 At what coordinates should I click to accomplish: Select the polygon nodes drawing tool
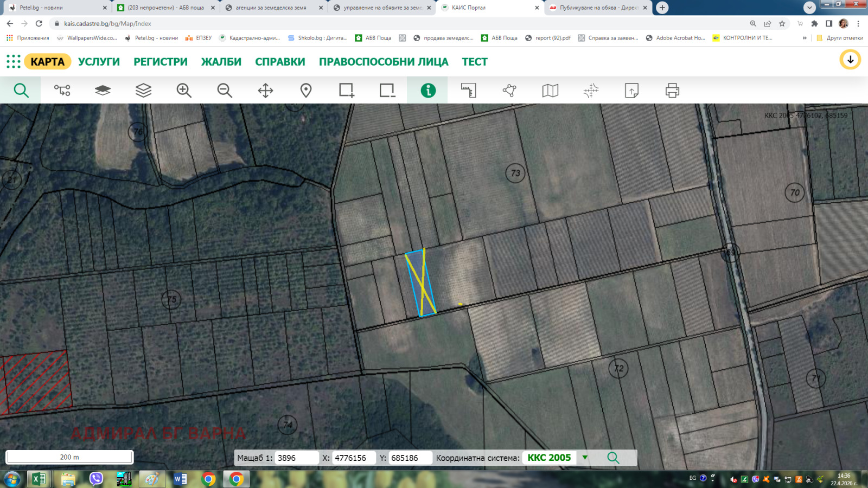(x=509, y=90)
